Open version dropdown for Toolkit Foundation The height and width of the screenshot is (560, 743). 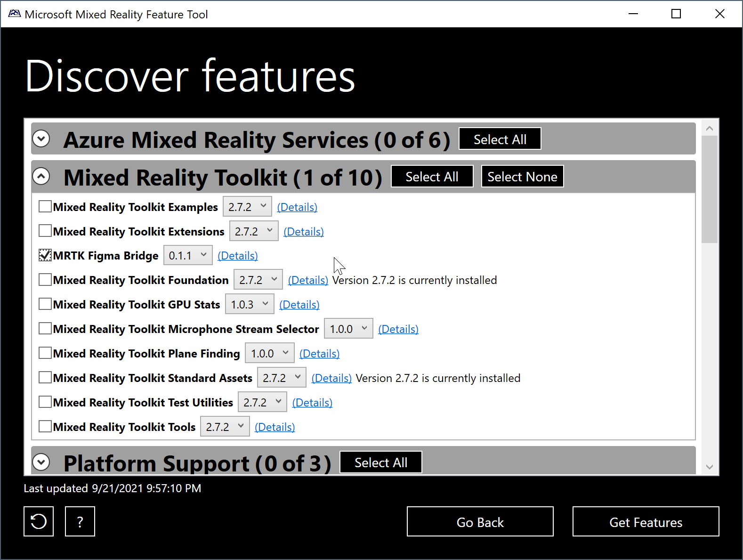(x=258, y=280)
